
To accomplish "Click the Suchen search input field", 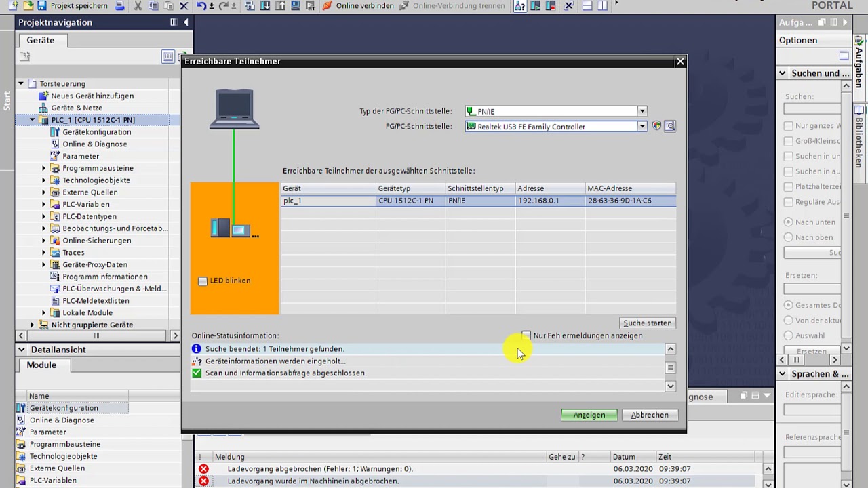I will [x=812, y=109].
